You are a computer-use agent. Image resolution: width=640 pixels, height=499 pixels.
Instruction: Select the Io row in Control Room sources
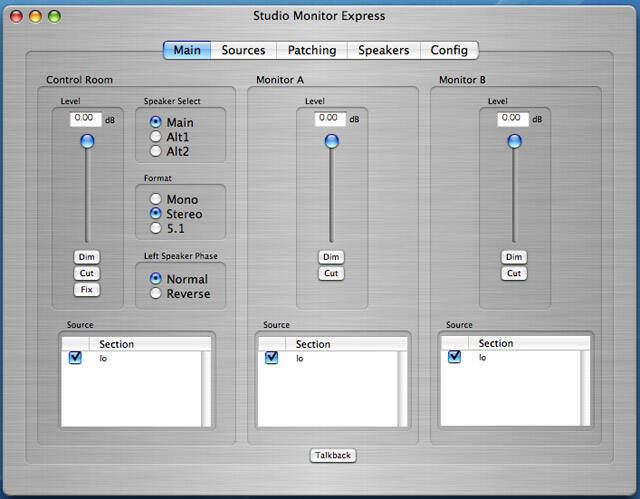coord(131,358)
